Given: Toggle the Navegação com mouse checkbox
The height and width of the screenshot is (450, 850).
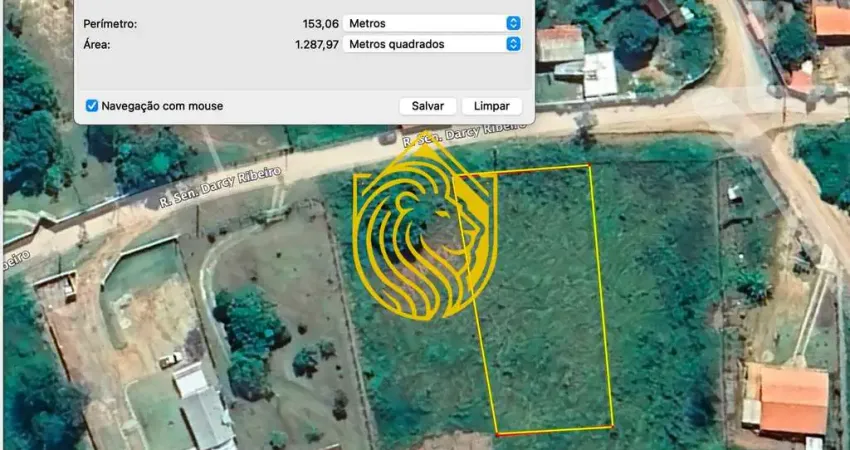Looking at the screenshot, I should (92, 105).
